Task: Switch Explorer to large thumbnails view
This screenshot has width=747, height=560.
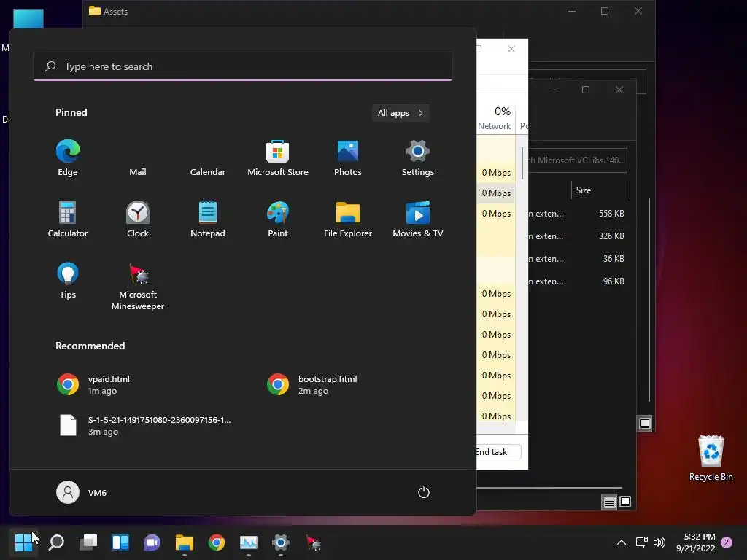Action: [x=625, y=502]
